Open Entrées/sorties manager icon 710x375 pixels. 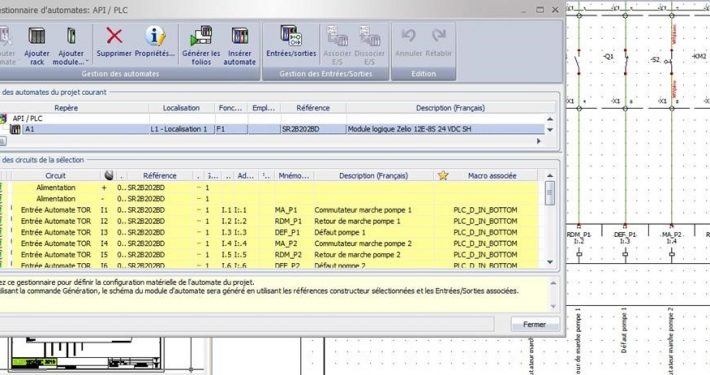291,36
